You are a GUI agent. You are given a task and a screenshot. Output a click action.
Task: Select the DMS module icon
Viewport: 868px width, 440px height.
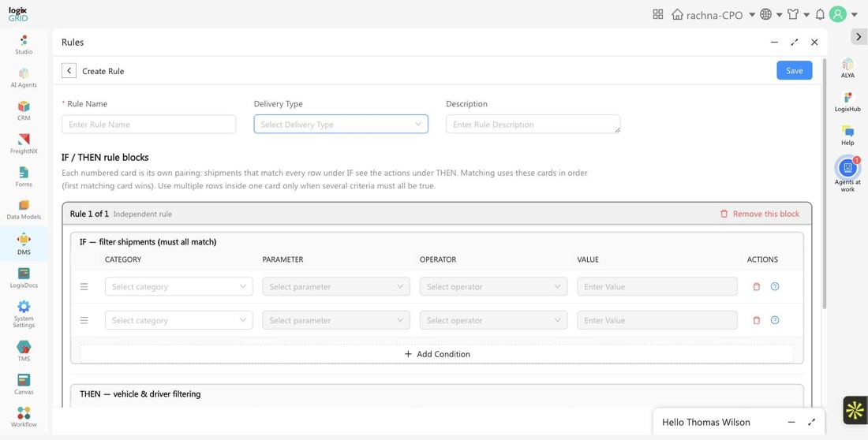click(x=24, y=239)
